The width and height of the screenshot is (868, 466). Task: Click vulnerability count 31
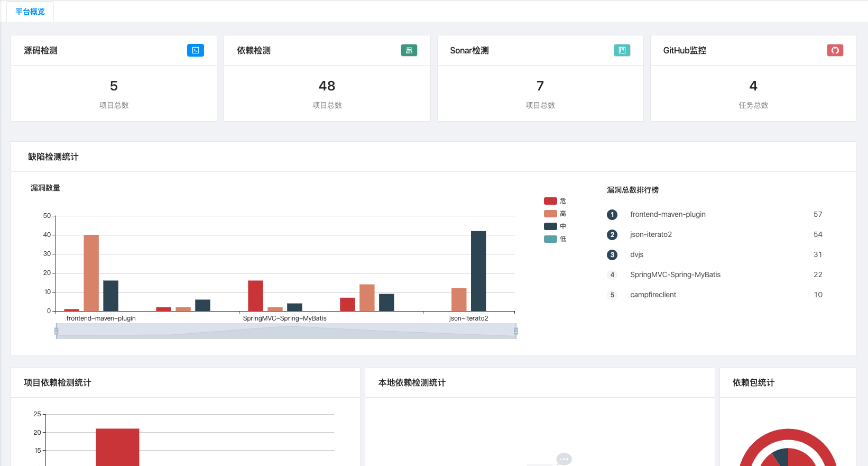(x=818, y=254)
